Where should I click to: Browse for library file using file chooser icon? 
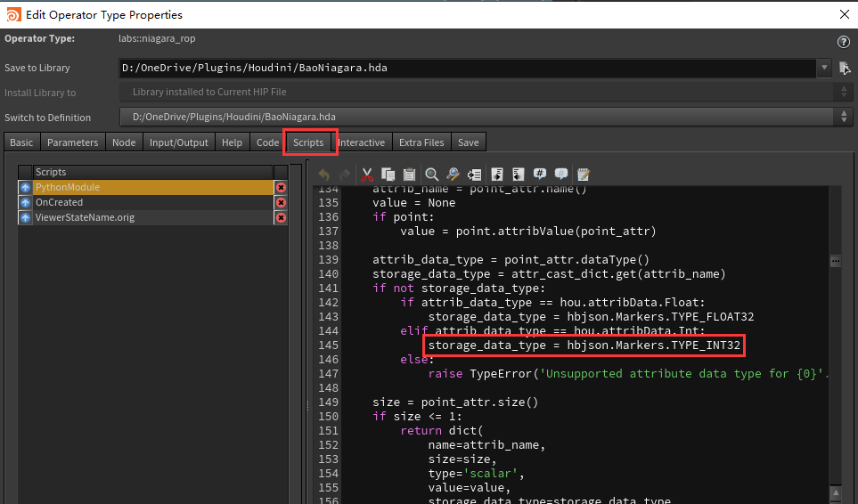pyautogui.click(x=845, y=68)
